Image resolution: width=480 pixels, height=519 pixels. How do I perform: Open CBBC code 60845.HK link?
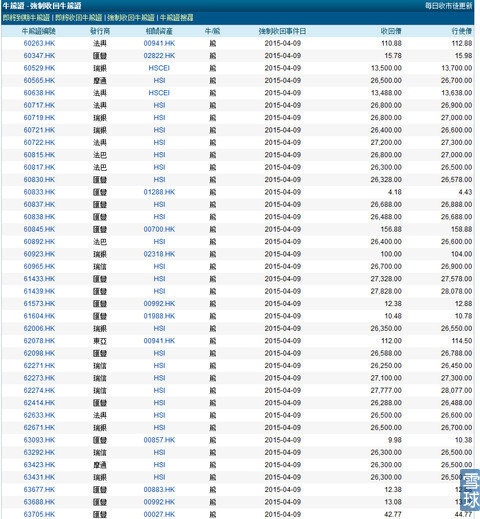point(39,229)
